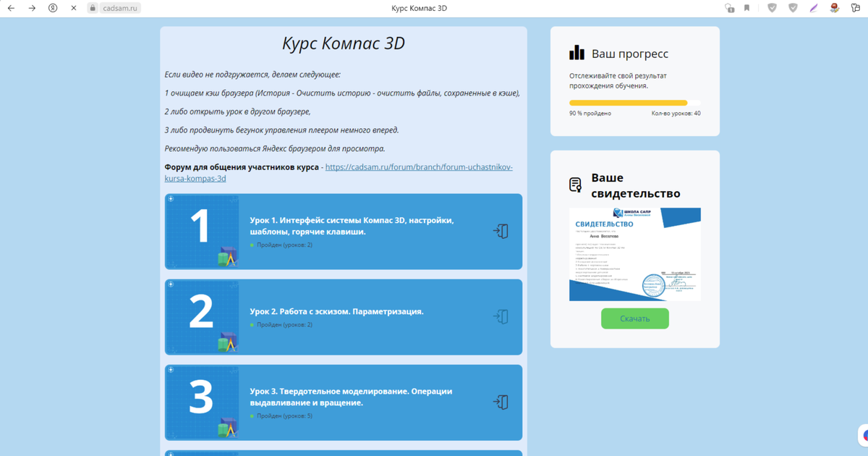Open 'Урок 2. Работа с эскизом' title
The image size is (868, 456).
(x=336, y=311)
